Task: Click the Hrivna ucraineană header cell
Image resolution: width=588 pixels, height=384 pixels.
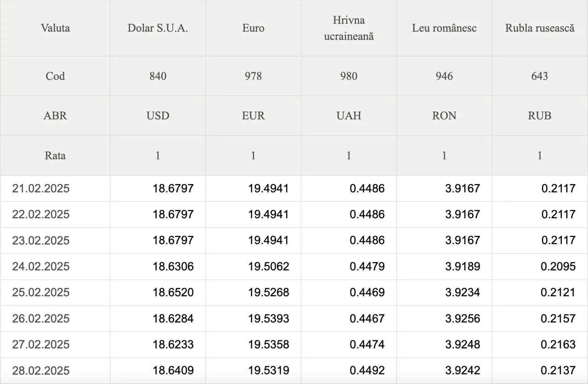Action: click(349, 28)
